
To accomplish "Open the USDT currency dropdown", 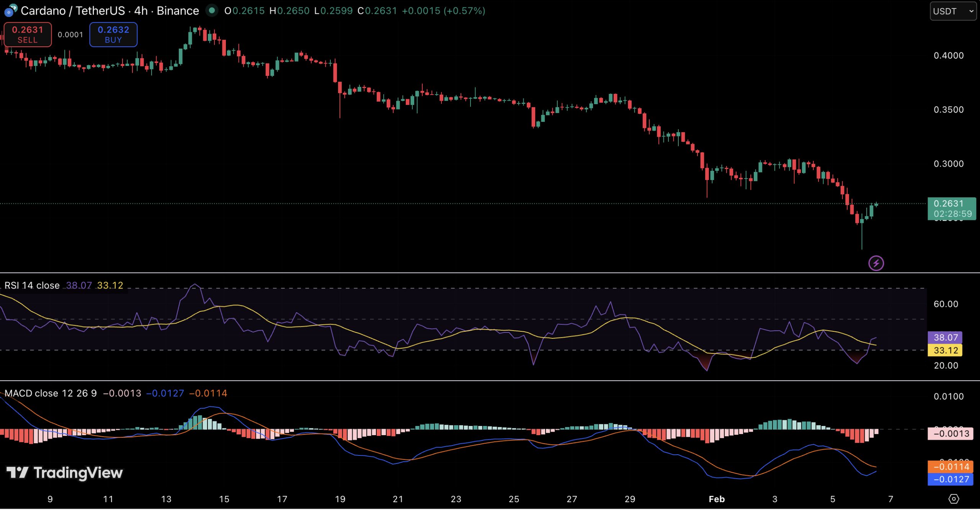I will [952, 11].
